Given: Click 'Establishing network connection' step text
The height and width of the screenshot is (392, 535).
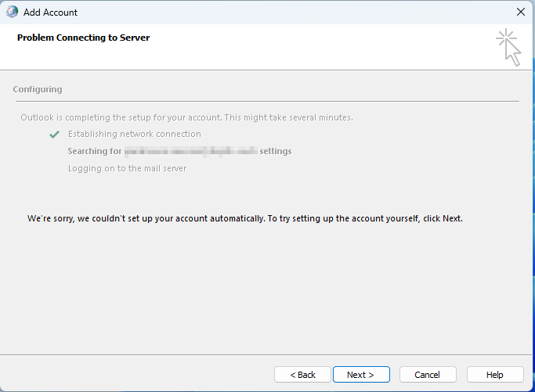Looking at the screenshot, I should [x=135, y=134].
